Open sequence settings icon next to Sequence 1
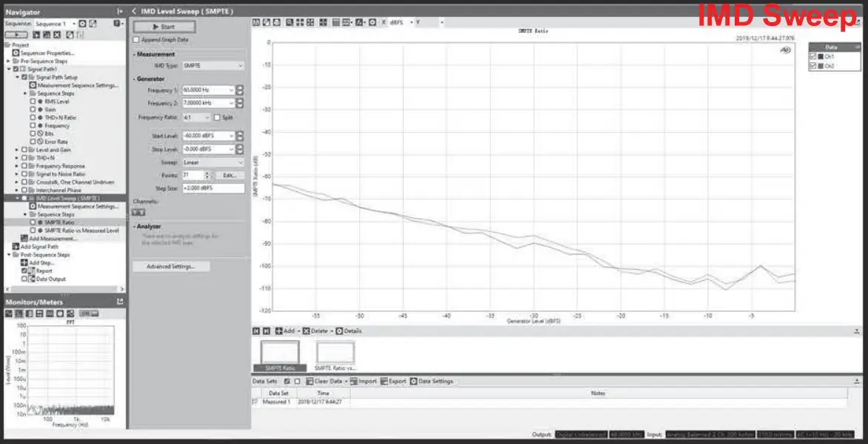The width and height of the screenshot is (868, 444). click(82, 24)
